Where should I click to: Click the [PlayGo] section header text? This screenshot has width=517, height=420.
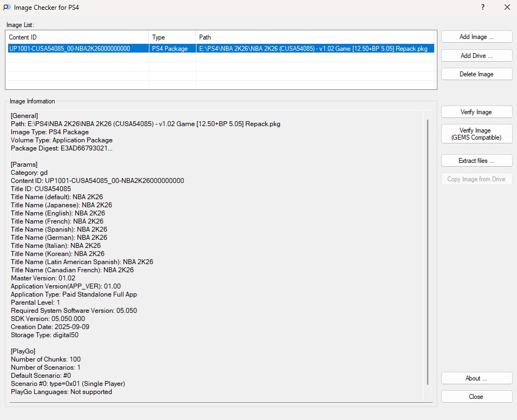23,351
